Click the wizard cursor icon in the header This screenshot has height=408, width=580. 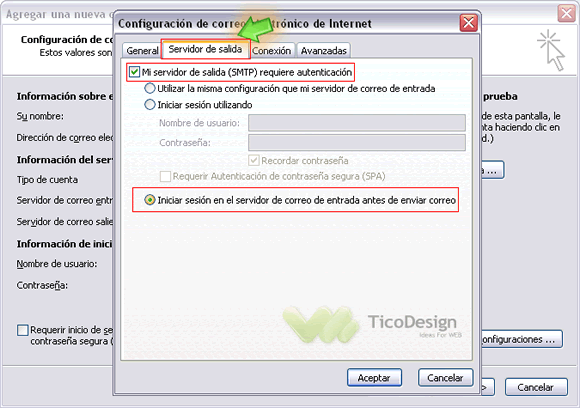(551, 50)
